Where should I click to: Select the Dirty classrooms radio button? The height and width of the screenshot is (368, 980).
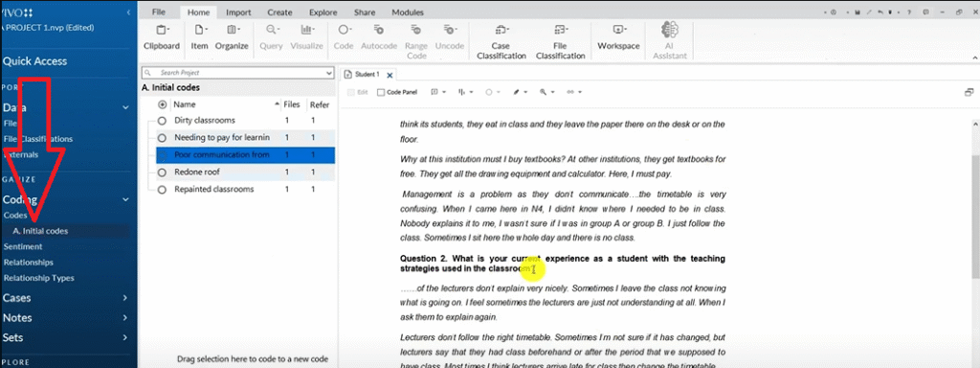tap(163, 120)
